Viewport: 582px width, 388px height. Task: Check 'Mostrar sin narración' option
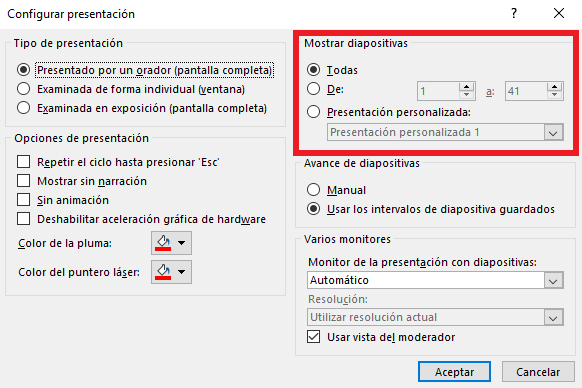click(23, 181)
